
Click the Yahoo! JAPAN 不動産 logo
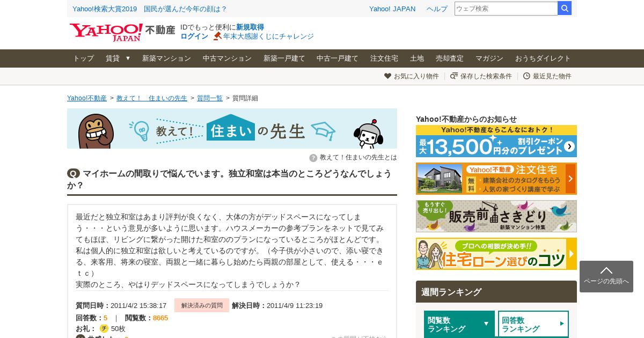(x=122, y=32)
